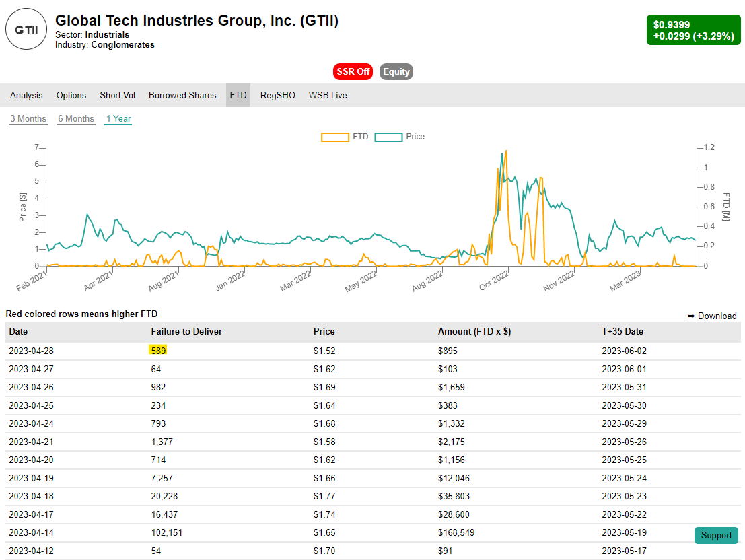Select the 6 Months chart range
This screenshot has width=745, height=560.
click(76, 118)
